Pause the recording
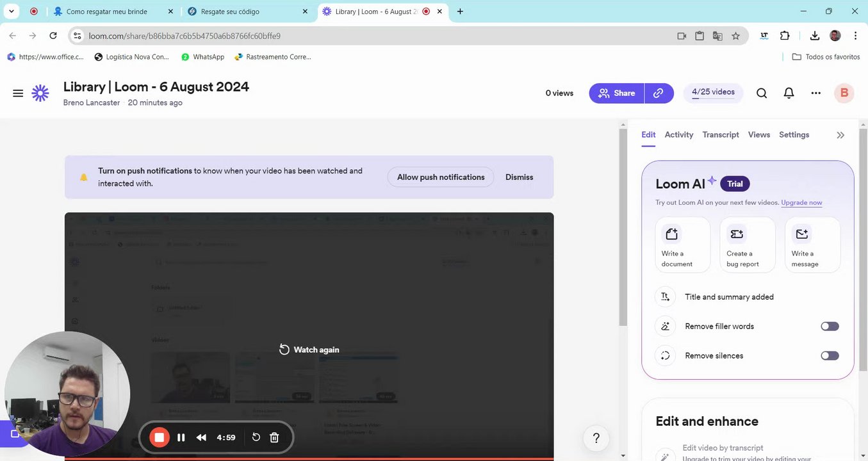The image size is (868, 461). pyautogui.click(x=181, y=437)
